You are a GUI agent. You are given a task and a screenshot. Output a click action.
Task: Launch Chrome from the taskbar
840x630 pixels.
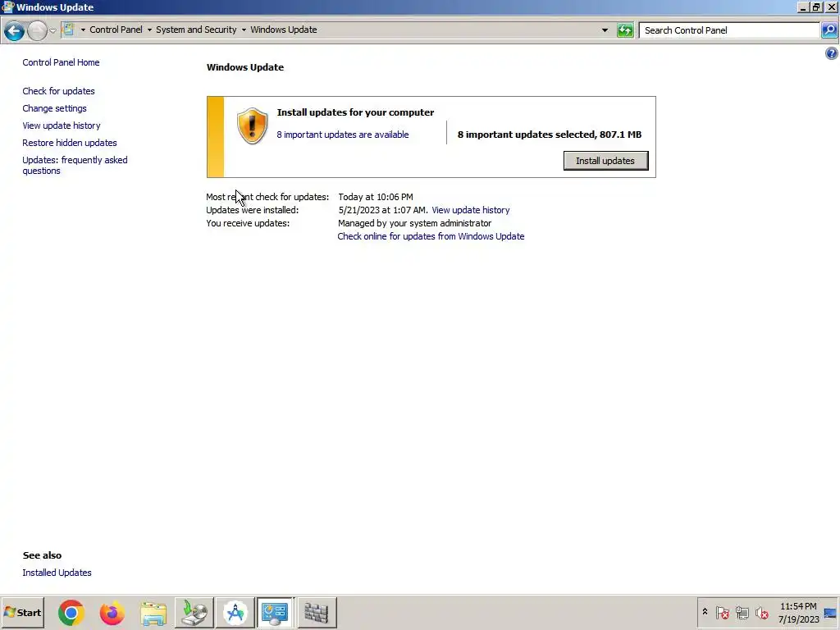[71, 613]
